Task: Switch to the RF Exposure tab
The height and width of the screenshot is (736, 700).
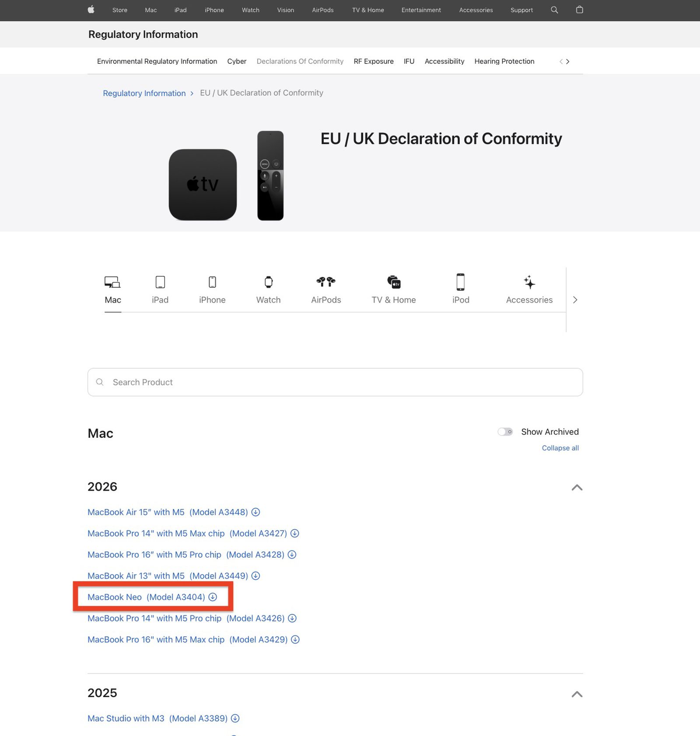Action: [373, 61]
